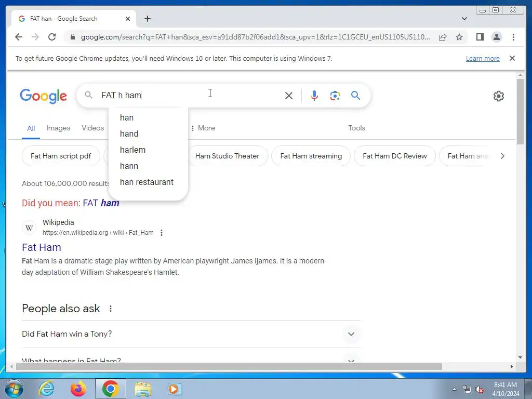The width and height of the screenshot is (532, 399).
Task: Open the network tray icon
Action: pyautogui.click(x=467, y=389)
